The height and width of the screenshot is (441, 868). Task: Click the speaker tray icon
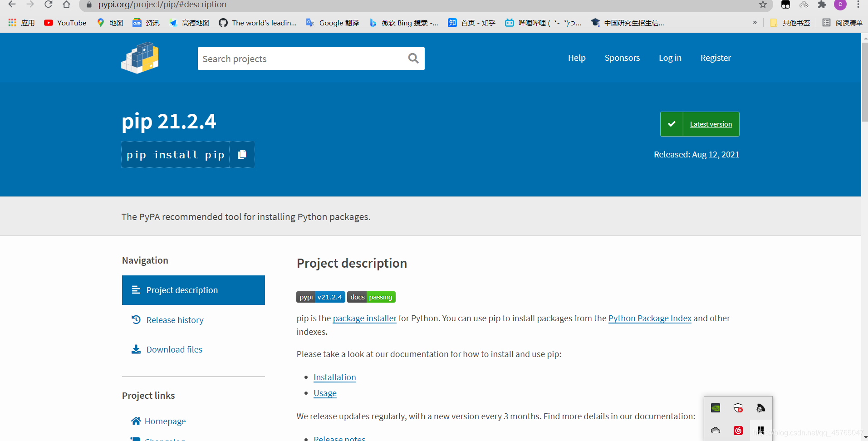(761, 408)
